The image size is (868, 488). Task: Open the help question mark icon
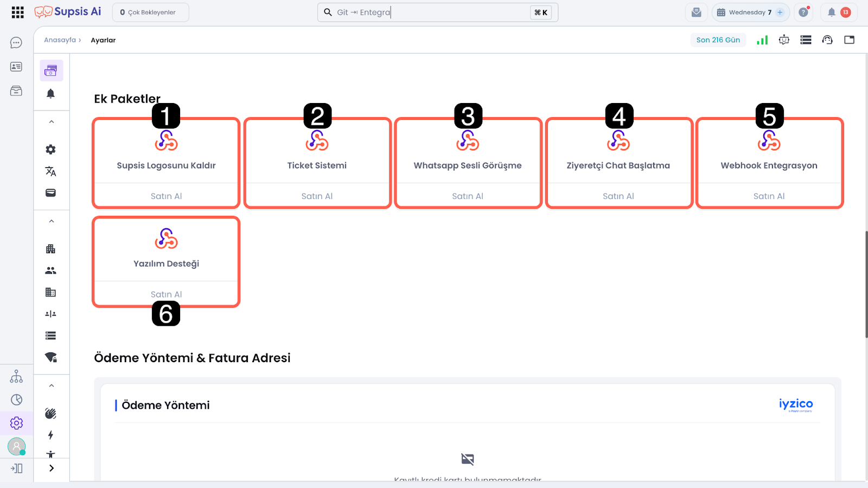pyautogui.click(x=803, y=12)
